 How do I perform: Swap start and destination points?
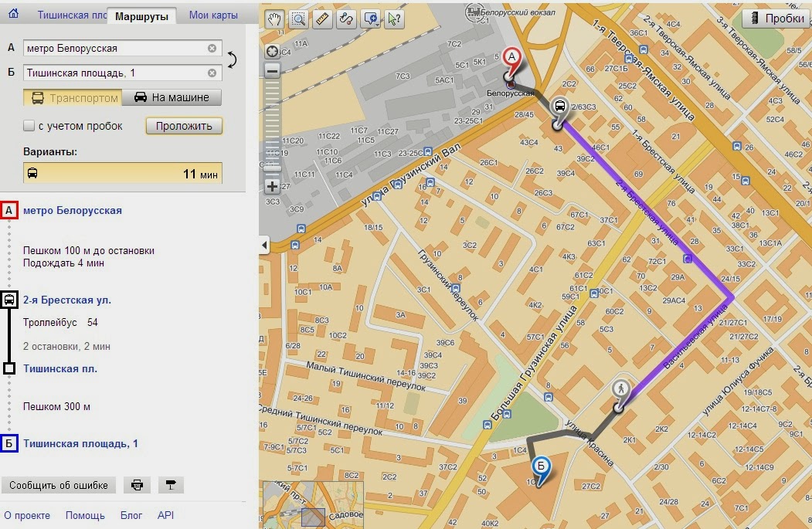click(232, 60)
